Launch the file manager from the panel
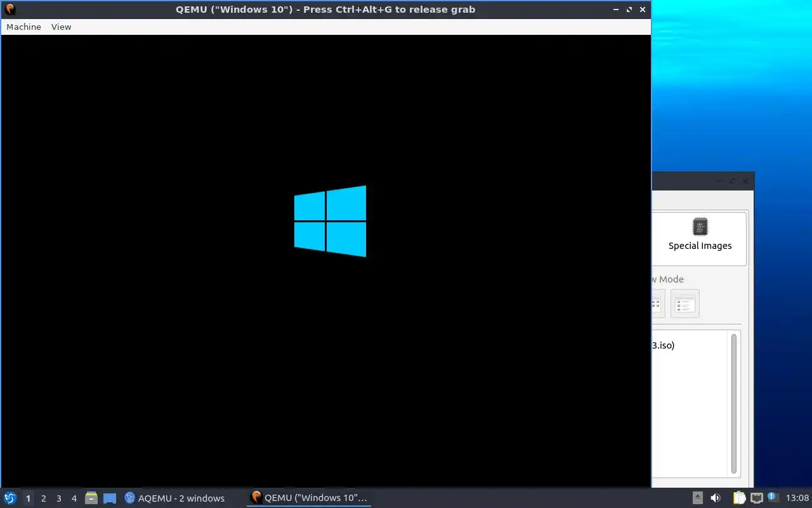This screenshot has height=508, width=812. pyautogui.click(x=91, y=498)
